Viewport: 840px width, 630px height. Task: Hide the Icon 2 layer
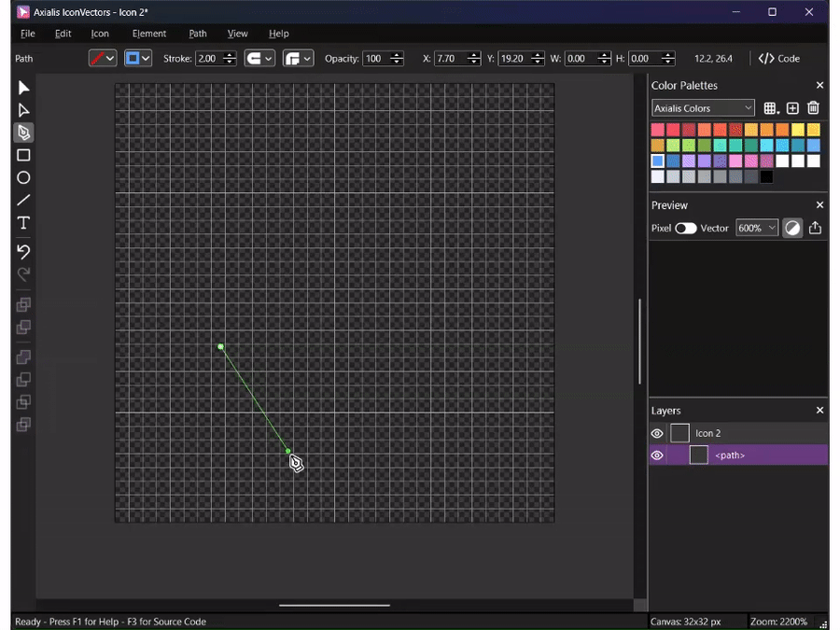(657, 433)
